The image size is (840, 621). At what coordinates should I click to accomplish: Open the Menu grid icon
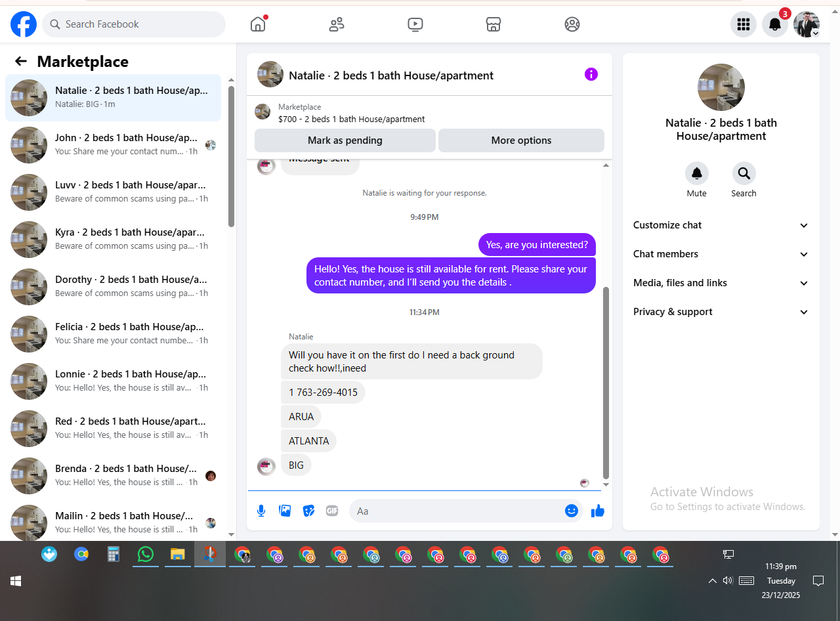point(744,24)
